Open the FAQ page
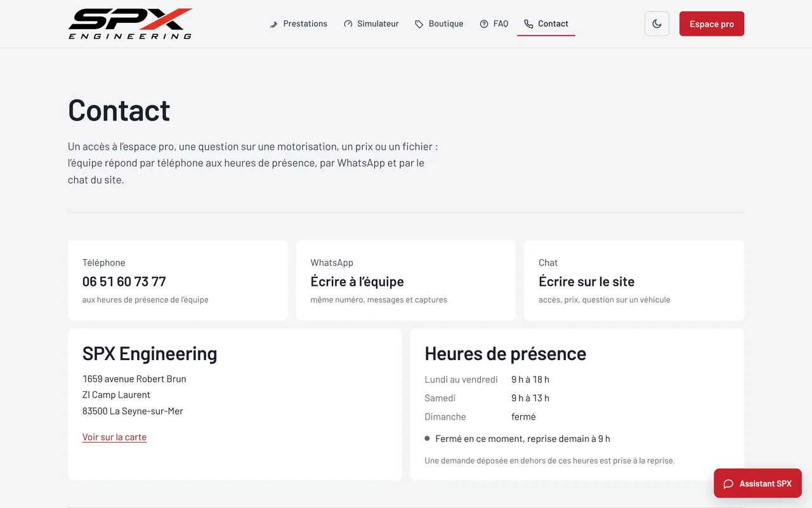Image resolution: width=812 pixels, height=508 pixels. point(494,23)
